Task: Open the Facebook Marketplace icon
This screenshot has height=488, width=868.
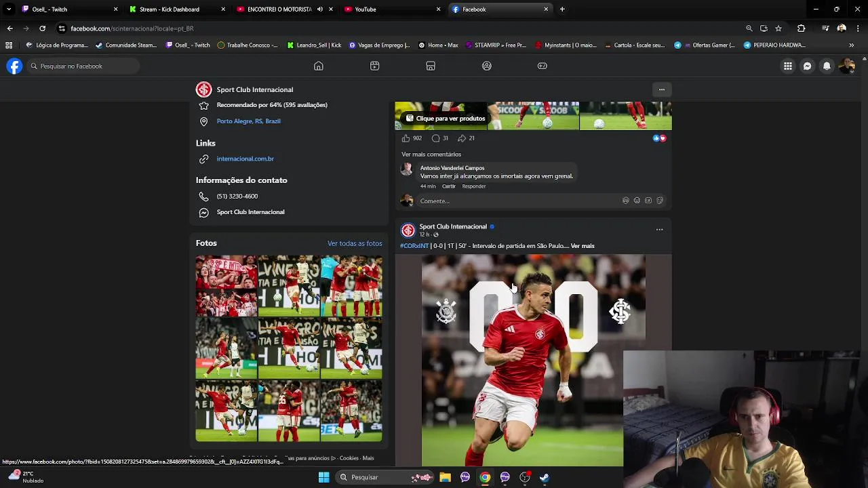Action: [431, 66]
